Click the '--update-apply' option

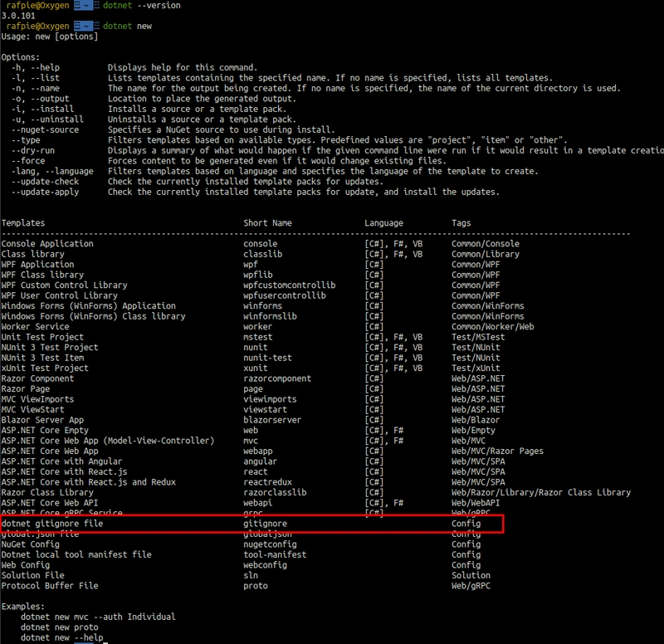coord(46,193)
